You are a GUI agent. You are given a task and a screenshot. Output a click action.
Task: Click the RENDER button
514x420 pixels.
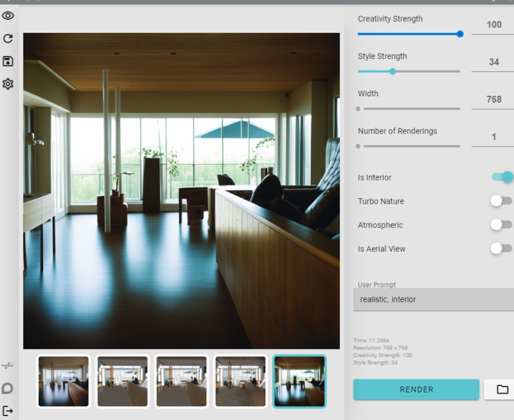pyautogui.click(x=416, y=389)
